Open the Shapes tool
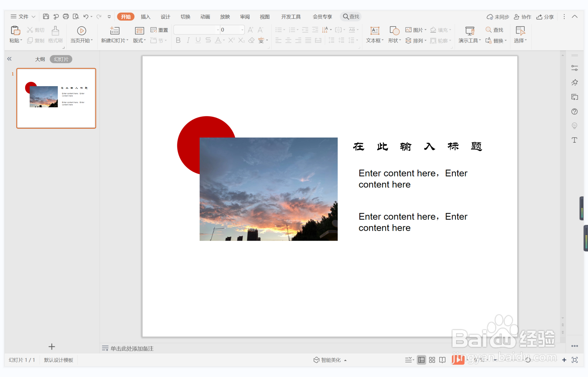This screenshot has width=588, height=377. click(x=394, y=31)
